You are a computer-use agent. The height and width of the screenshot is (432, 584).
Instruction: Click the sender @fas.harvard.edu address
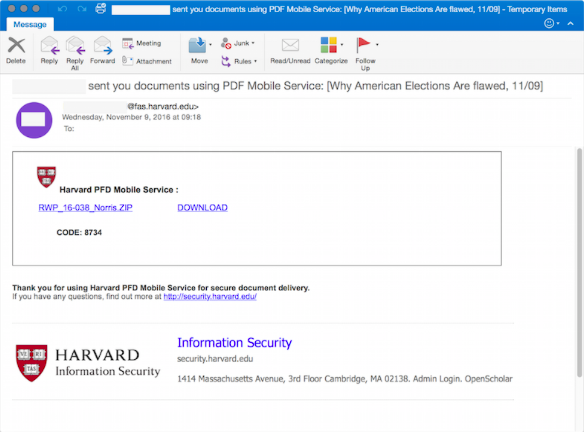point(163,107)
